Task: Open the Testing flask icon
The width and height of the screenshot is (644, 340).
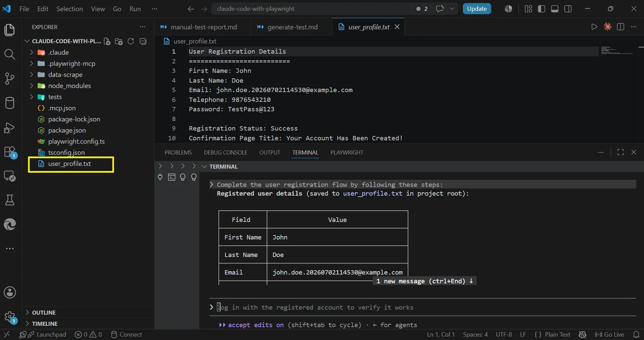Action: click(x=10, y=200)
